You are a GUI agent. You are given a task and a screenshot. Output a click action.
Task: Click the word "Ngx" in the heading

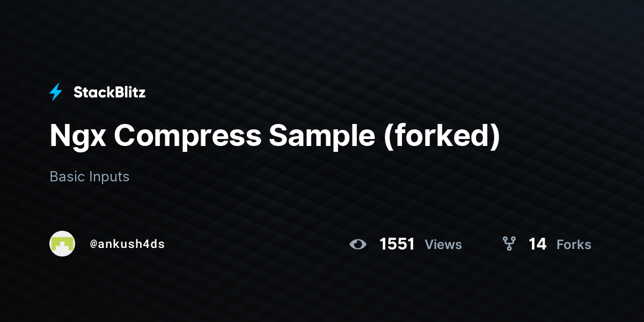(x=77, y=137)
